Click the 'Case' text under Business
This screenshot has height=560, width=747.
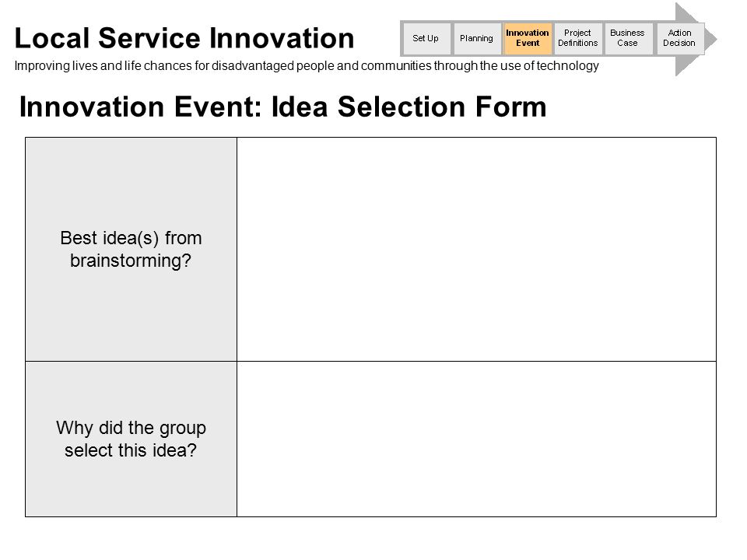(x=627, y=44)
